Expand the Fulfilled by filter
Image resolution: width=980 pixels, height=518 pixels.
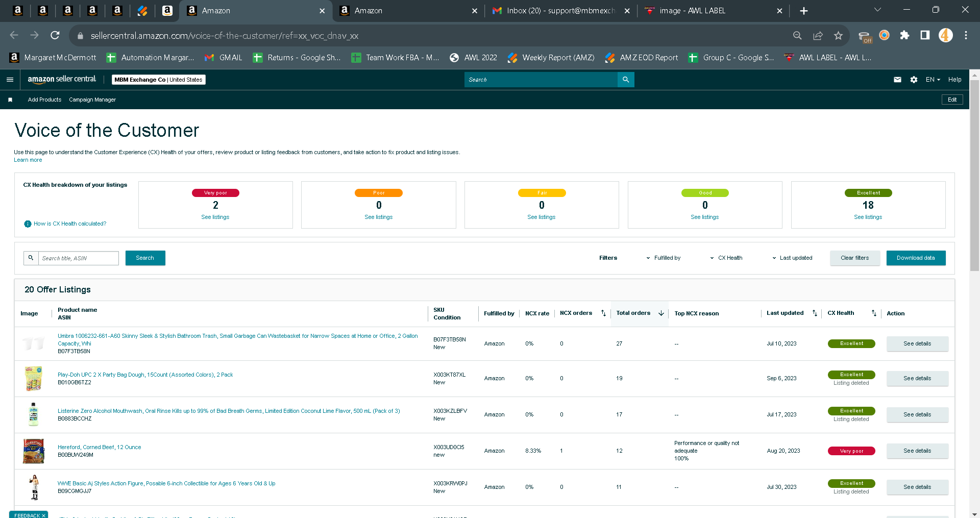[664, 258]
